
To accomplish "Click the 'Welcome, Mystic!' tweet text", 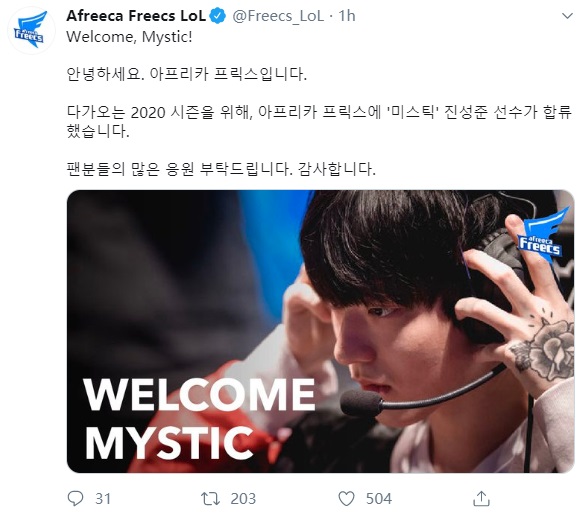I will (129, 37).
